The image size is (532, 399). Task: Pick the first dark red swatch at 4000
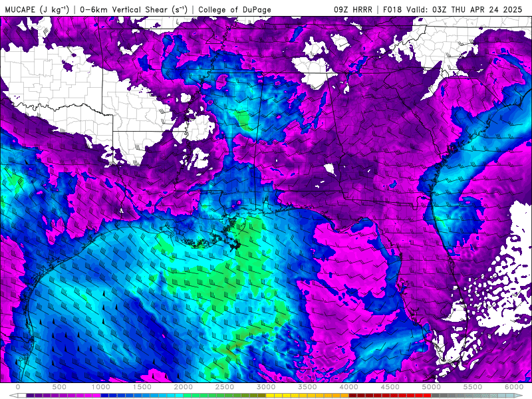coord(353,396)
